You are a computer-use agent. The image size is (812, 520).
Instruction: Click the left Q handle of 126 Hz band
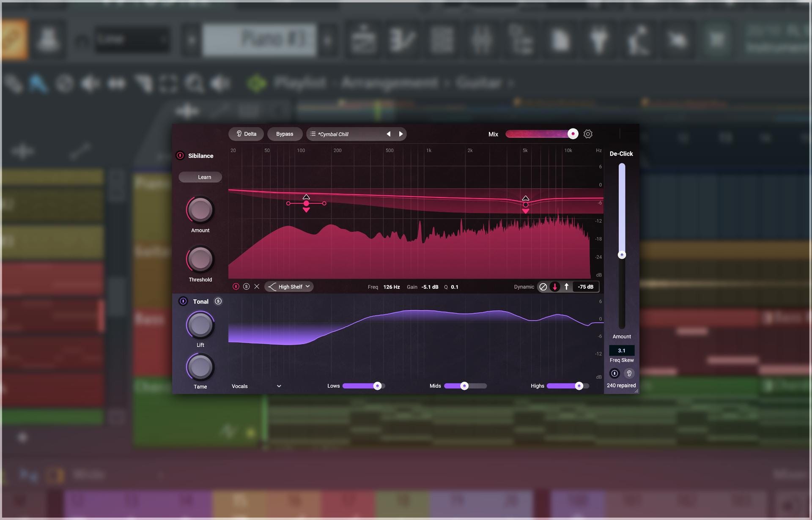pos(288,203)
